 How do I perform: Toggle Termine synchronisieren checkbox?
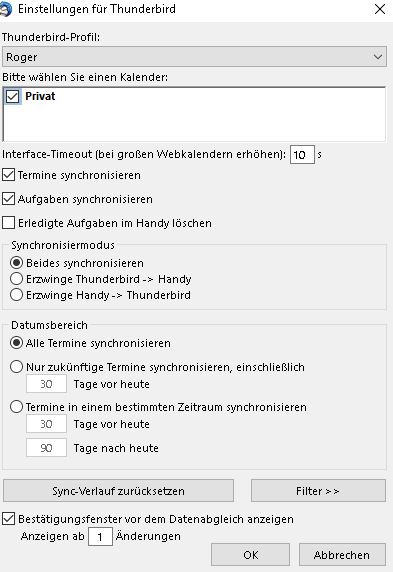(x=8, y=175)
